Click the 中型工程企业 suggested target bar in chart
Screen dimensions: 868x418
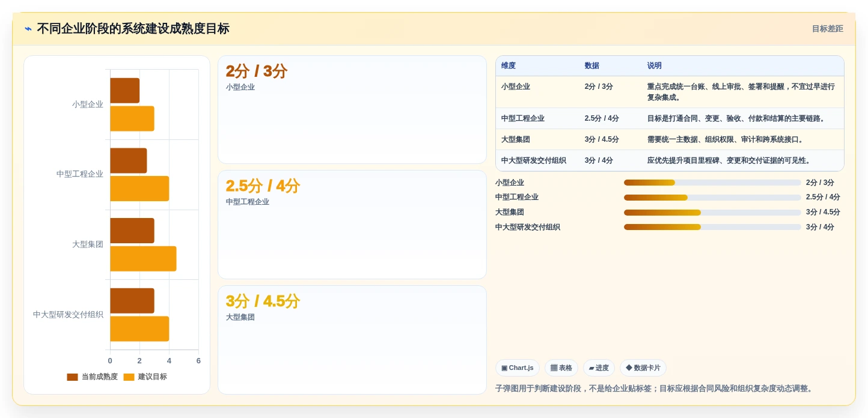click(139, 189)
